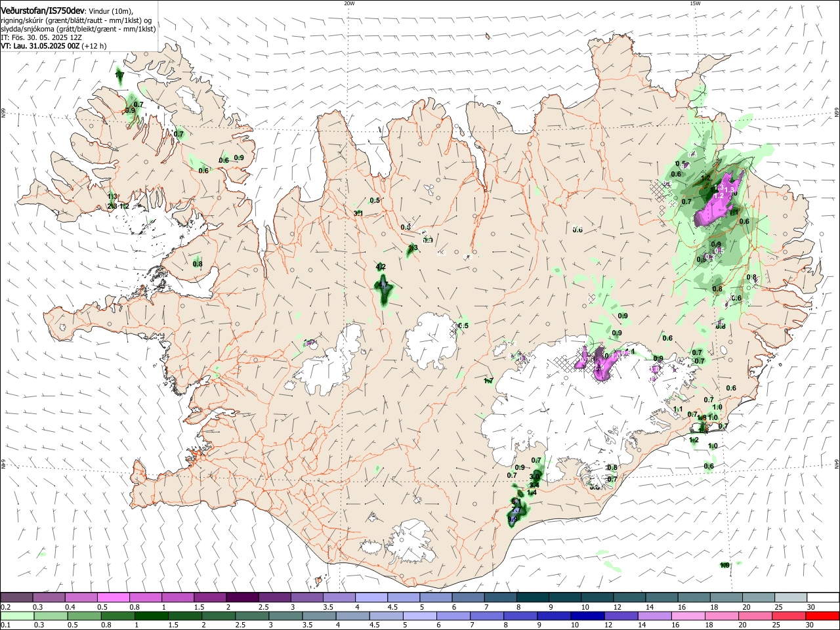
Task: Choose the 8–9 dark teal snow-legend swatch
Action: click(x=533, y=597)
